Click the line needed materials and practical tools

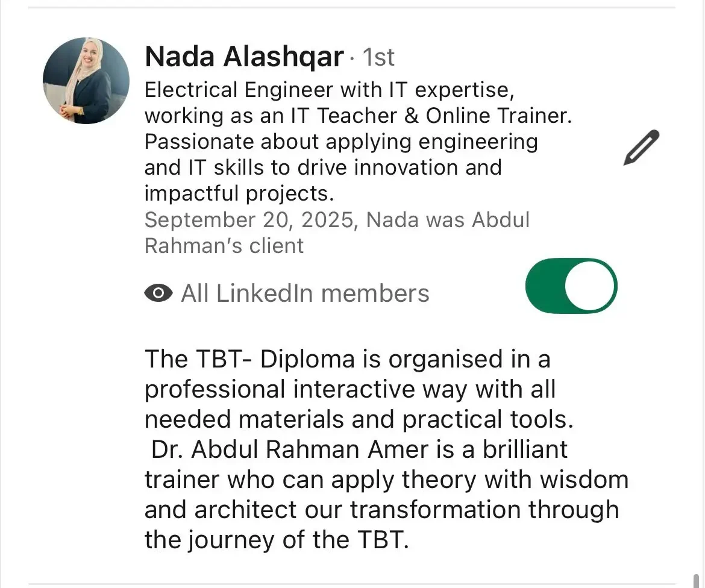click(359, 420)
